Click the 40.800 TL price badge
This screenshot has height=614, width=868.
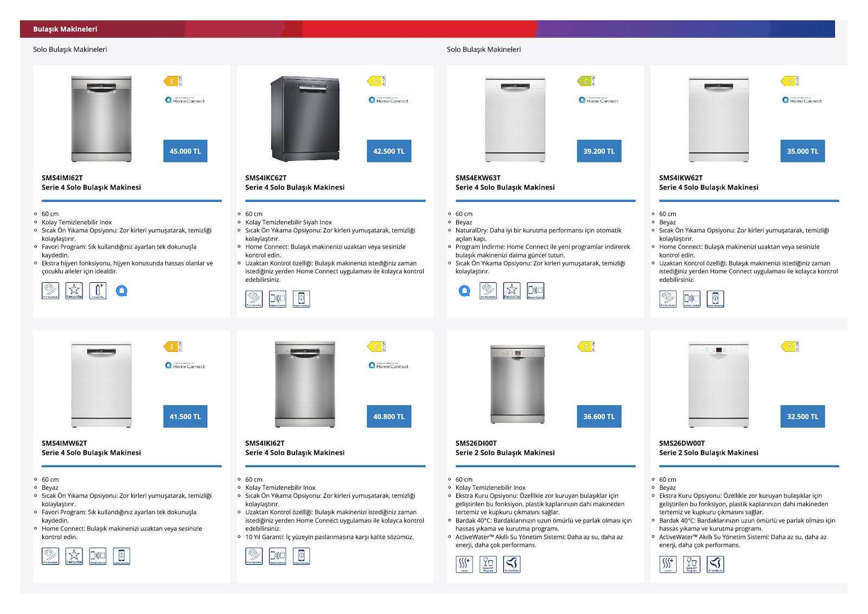pos(389,416)
